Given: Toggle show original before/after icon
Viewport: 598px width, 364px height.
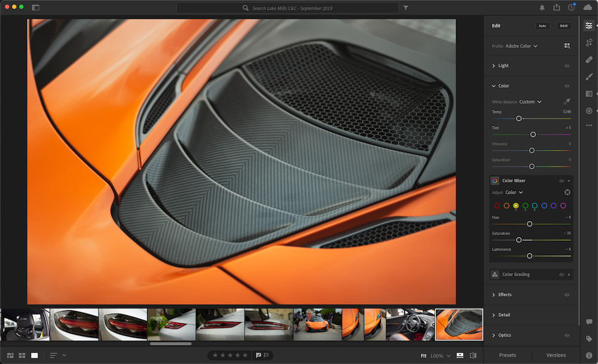Looking at the screenshot, I should [x=473, y=355].
